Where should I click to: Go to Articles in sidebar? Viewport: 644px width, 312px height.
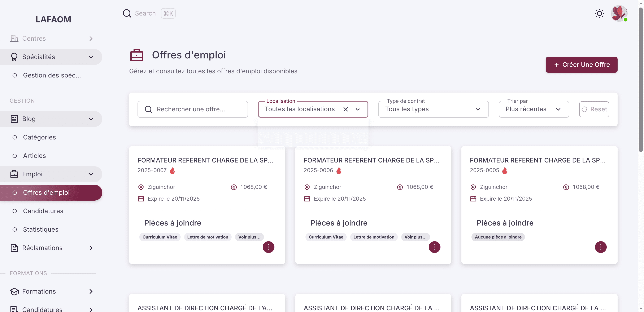(51, 156)
